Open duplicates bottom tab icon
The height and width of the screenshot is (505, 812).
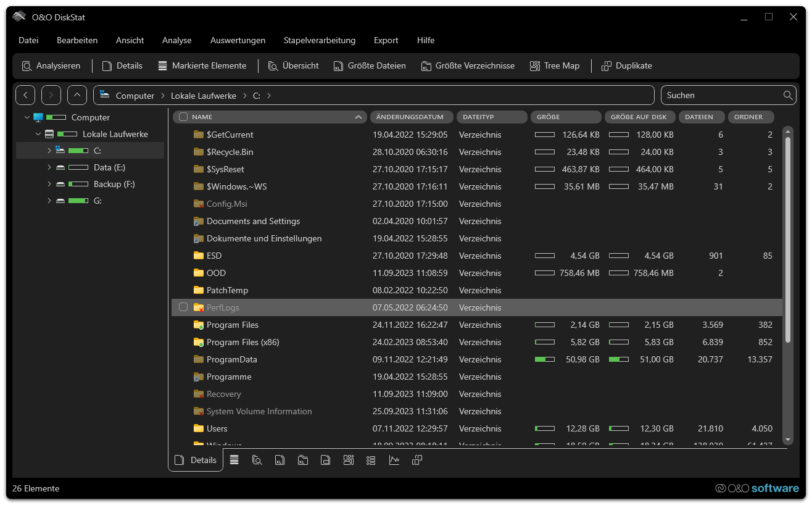(416, 460)
